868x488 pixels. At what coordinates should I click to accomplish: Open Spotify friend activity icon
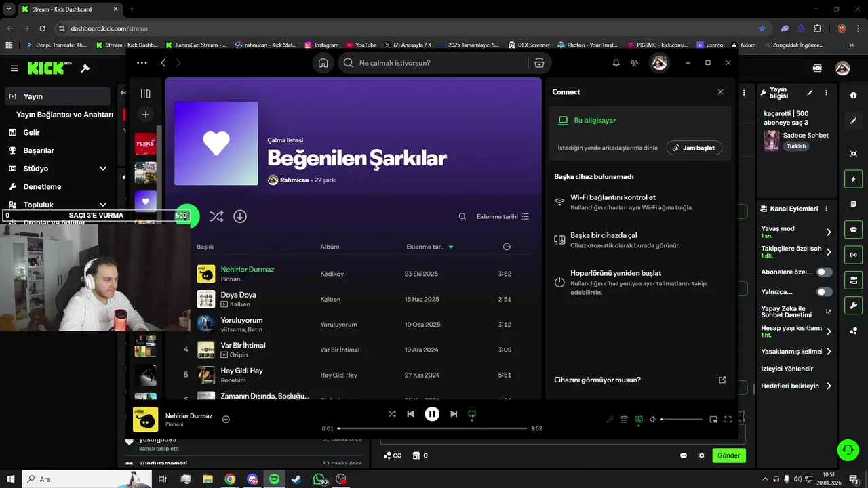tap(634, 63)
